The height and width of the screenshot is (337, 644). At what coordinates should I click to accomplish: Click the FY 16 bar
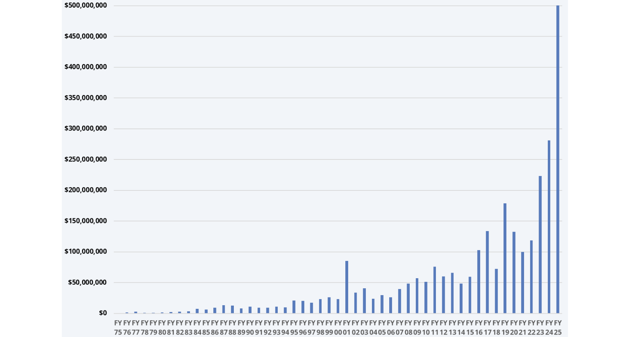pos(479,282)
